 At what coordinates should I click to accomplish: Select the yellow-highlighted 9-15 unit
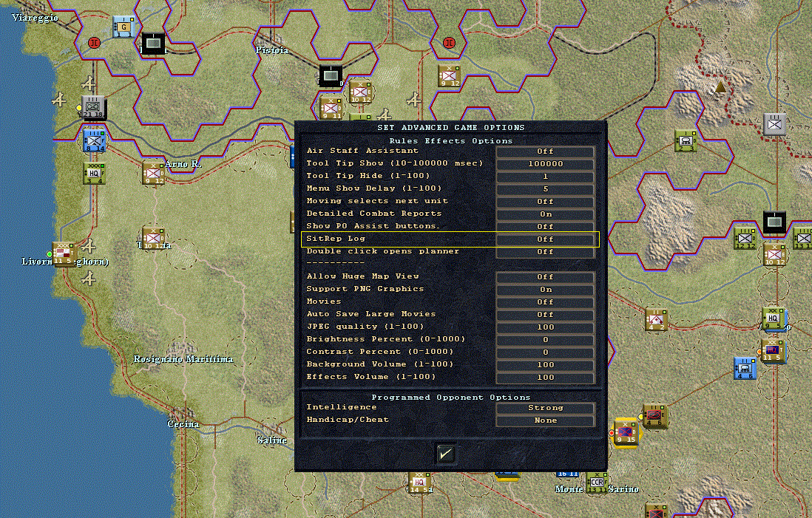pos(625,432)
